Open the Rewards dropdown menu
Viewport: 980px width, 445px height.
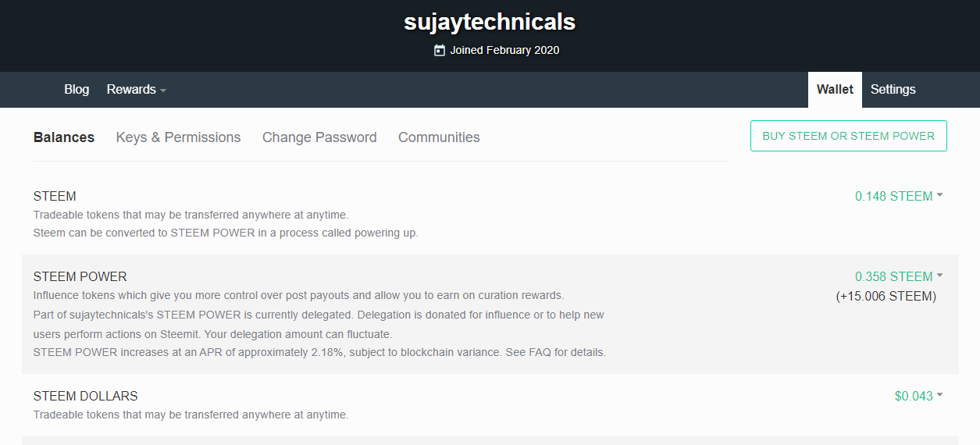click(137, 90)
